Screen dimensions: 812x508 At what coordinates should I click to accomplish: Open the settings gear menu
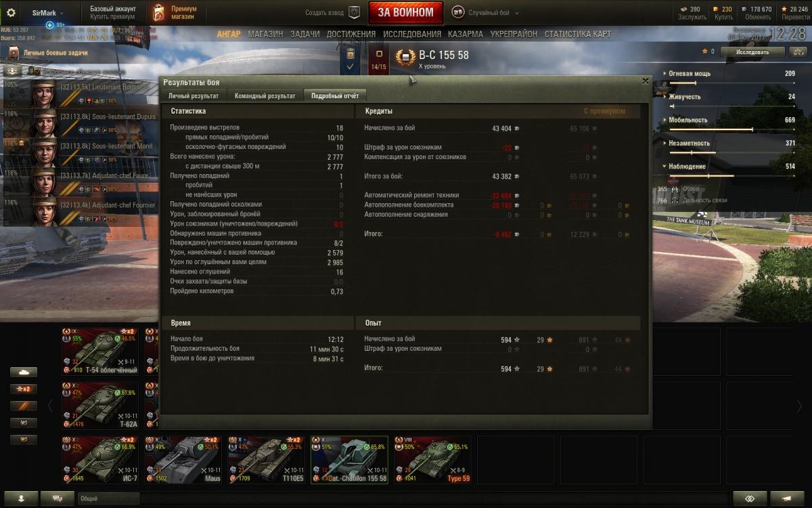[x=11, y=12]
